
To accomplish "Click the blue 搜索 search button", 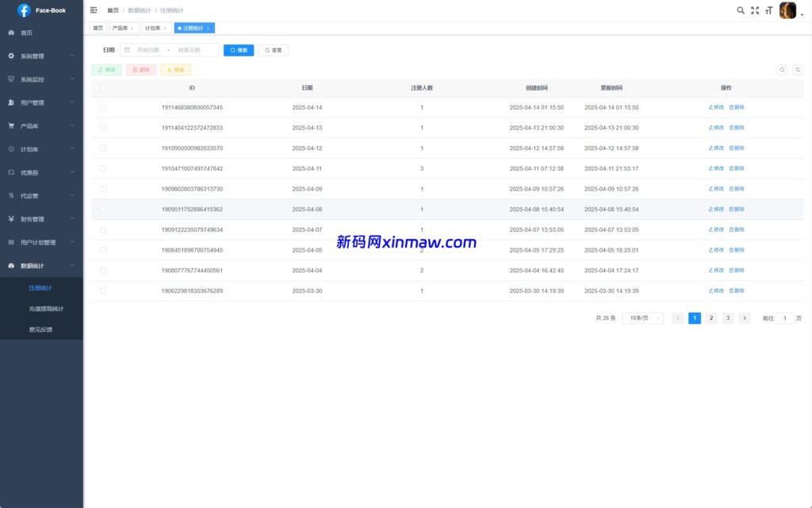I will (x=238, y=49).
